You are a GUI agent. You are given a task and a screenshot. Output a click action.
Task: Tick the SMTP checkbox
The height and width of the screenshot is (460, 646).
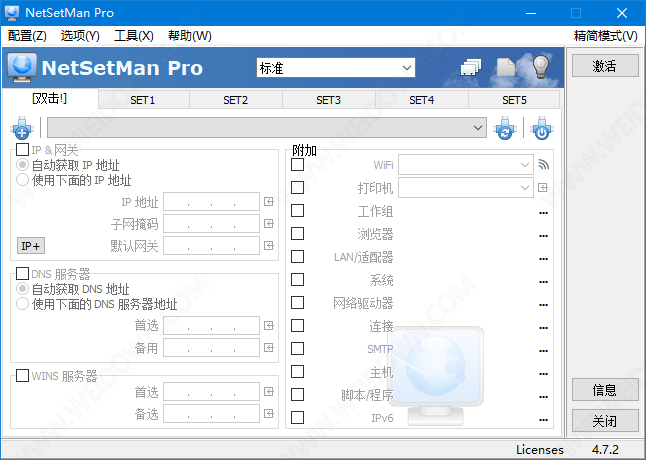pyautogui.click(x=297, y=349)
